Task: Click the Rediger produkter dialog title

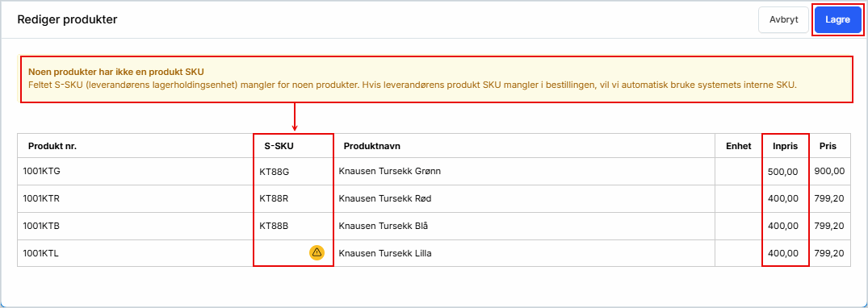Action: [67, 19]
